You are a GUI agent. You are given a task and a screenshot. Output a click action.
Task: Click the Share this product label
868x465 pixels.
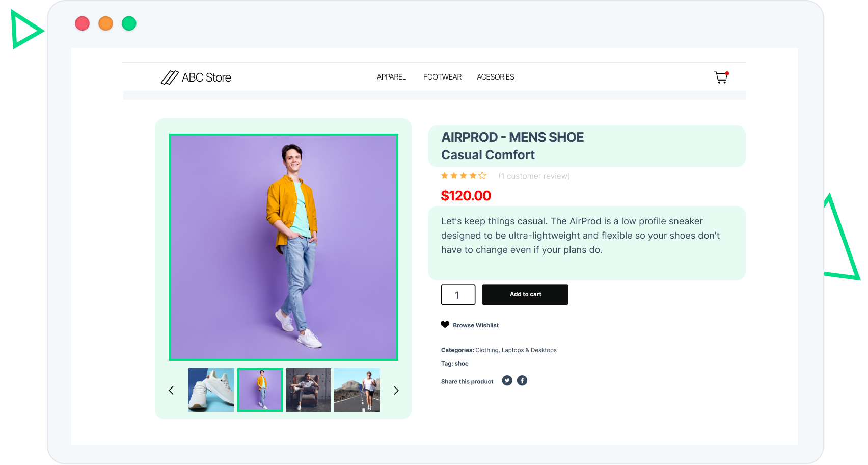click(x=467, y=382)
